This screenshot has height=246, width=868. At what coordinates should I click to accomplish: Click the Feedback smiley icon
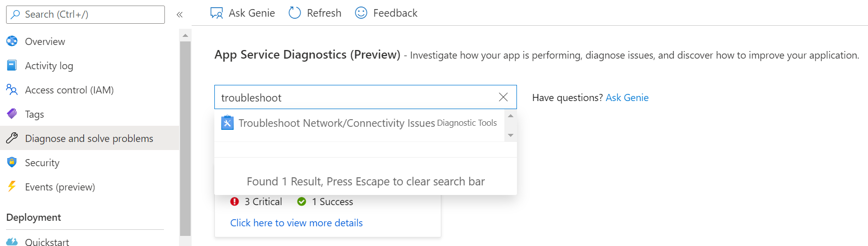coord(361,13)
